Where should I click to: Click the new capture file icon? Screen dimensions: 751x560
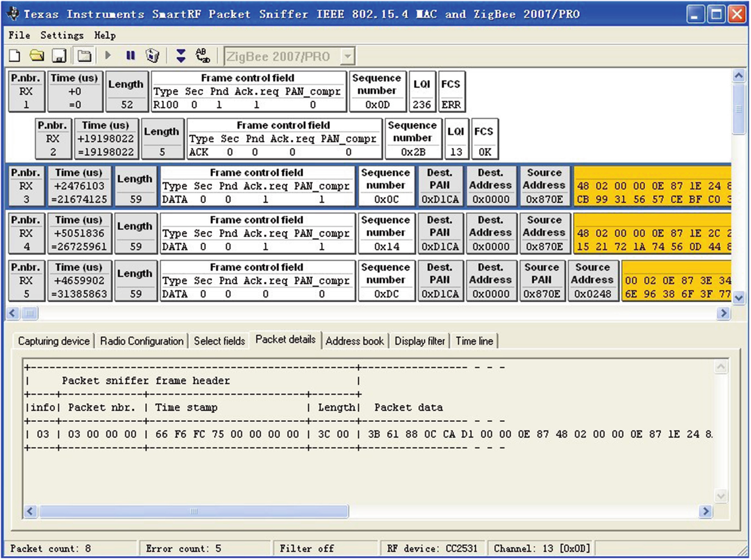(15, 55)
